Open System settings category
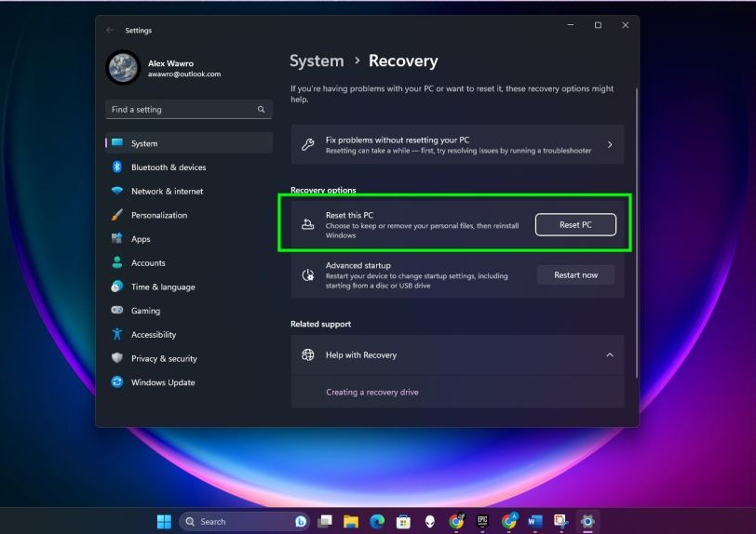This screenshot has width=756, height=534. (189, 143)
